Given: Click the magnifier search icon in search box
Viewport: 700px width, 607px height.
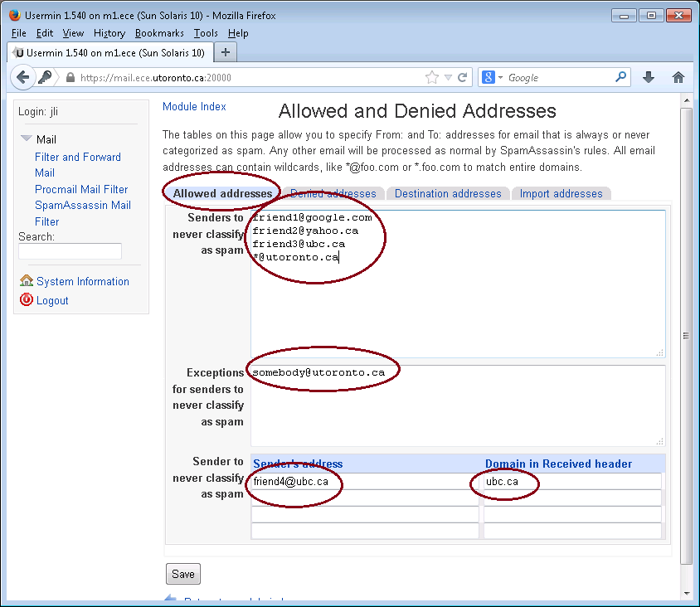Looking at the screenshot, I should [620, 77].
